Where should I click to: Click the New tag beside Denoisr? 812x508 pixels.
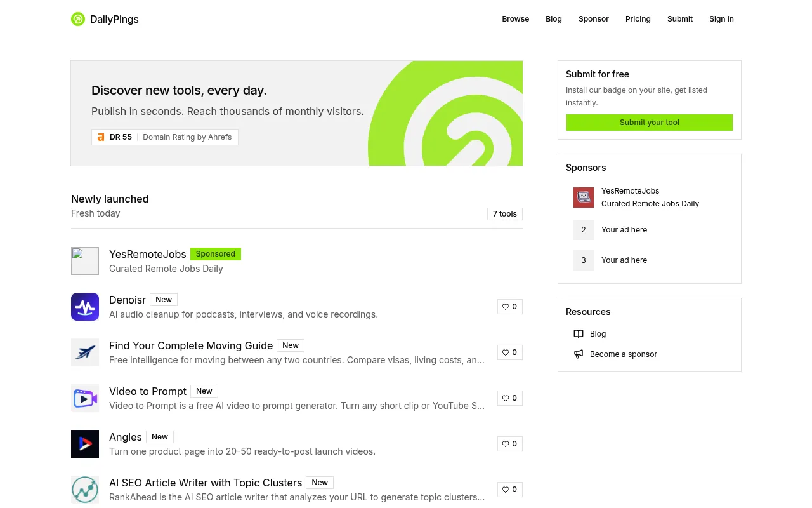point(164,300)
